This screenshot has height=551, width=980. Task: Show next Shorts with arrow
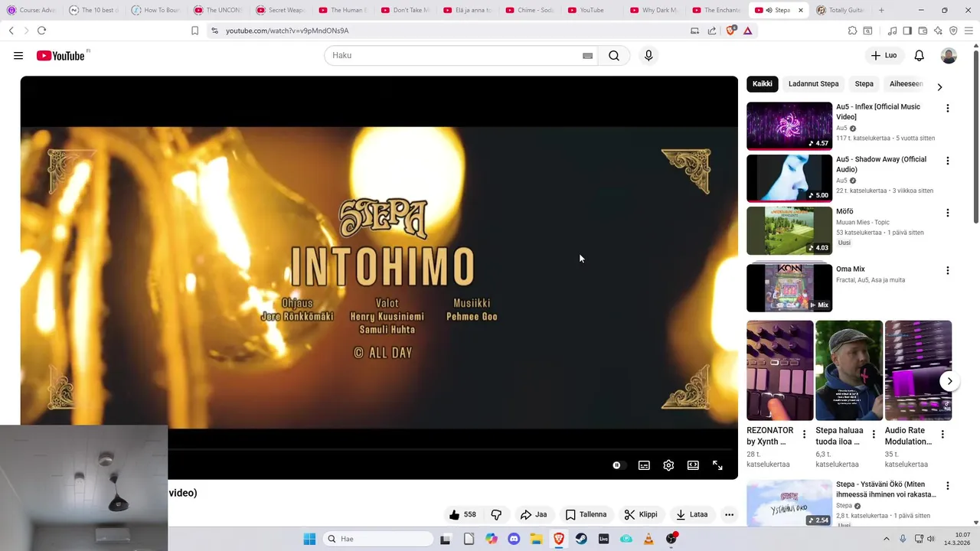pos(949,381)
